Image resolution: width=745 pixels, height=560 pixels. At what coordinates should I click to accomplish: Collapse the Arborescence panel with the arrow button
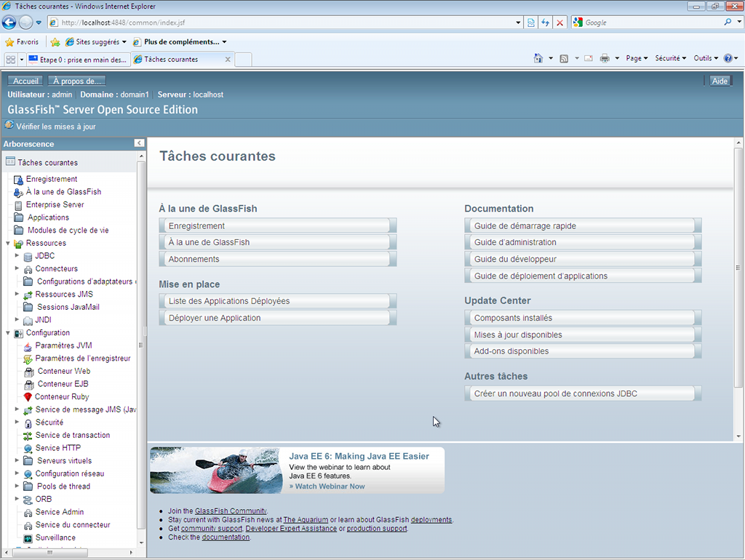[139, 144]
